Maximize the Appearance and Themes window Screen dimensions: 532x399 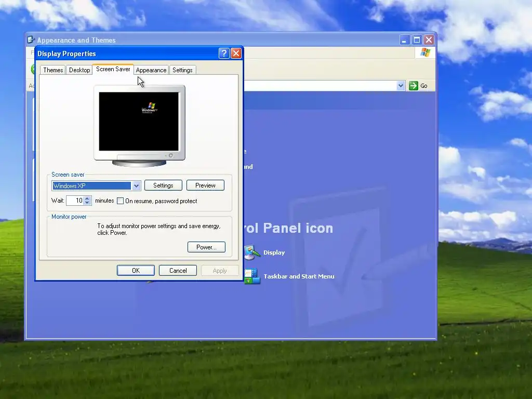click(x=417, y=40)
